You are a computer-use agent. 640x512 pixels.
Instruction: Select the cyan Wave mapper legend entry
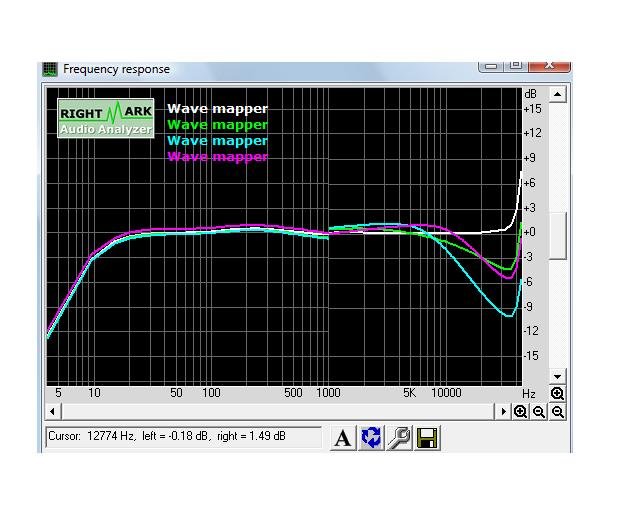click(218, 140)
